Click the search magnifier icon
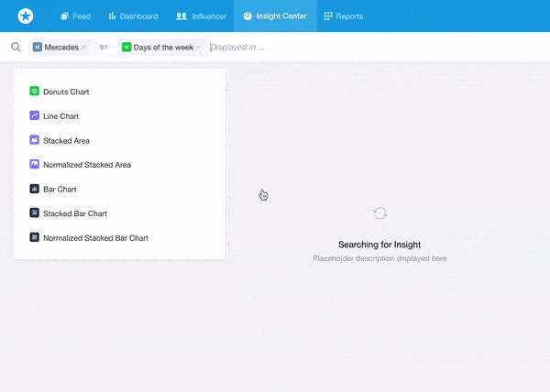Image resolution: width=550 pixels, height=392 pixels. click(16, 47)
